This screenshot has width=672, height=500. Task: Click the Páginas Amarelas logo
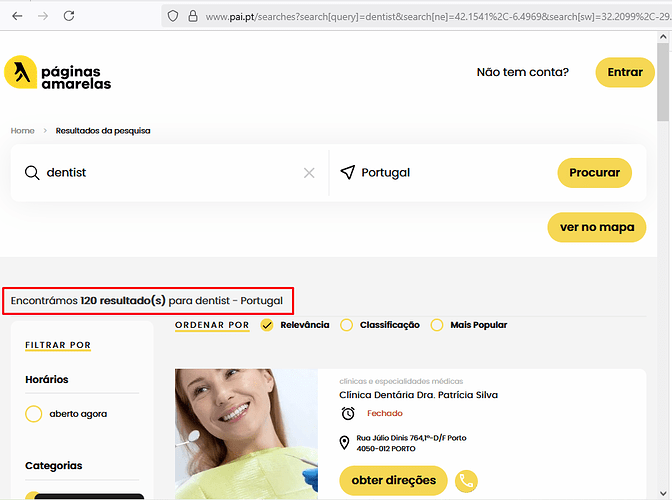click(58, 73)
